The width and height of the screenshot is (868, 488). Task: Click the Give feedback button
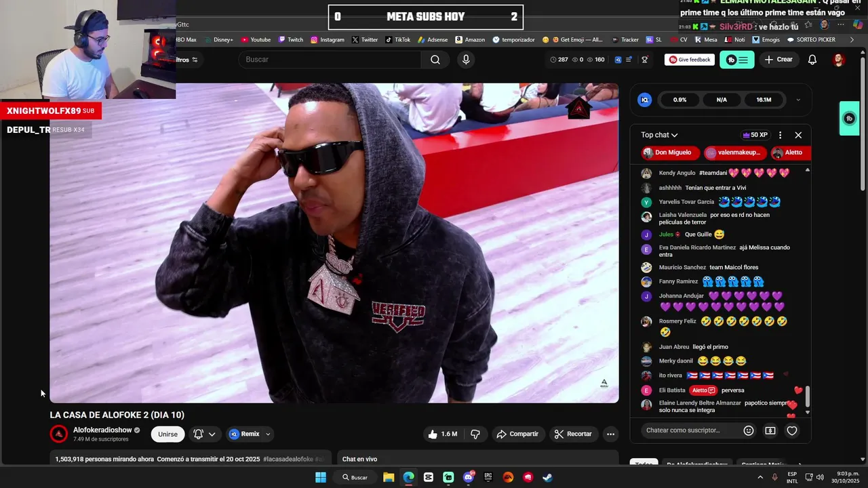pos(690,60)
